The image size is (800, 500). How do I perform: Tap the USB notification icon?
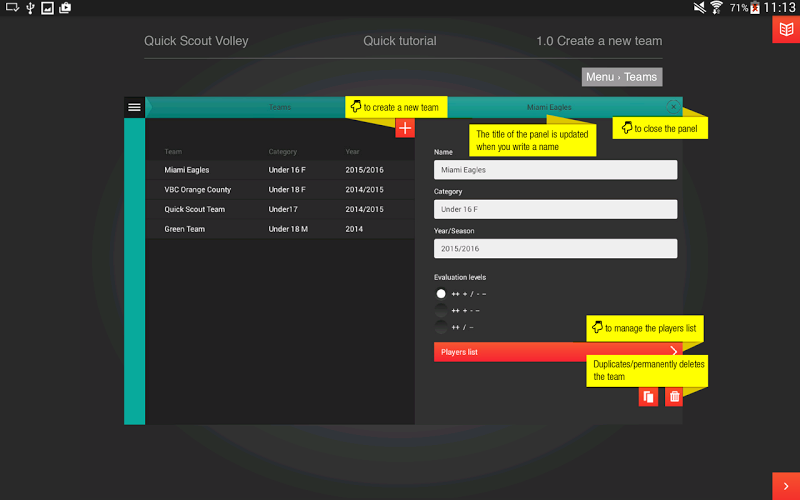(30, 8)
